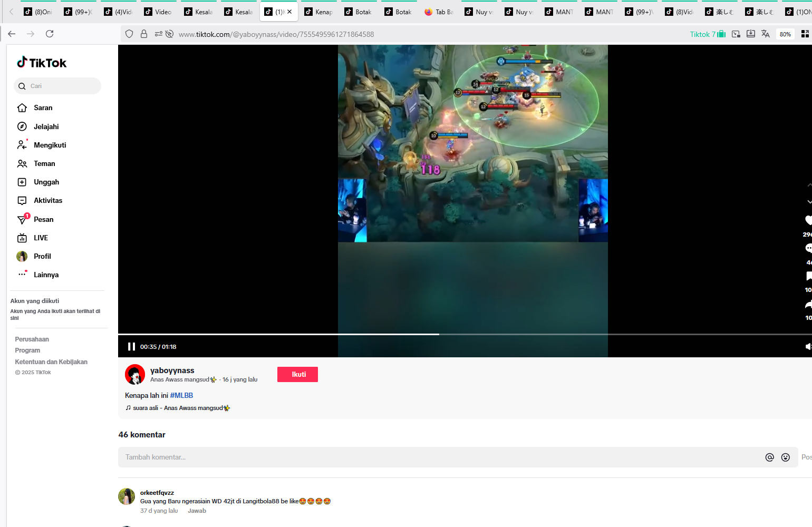Open orkeetfqvzz commenter profile name
Viewport: 812px width, 527px height.
coord(157,493)
